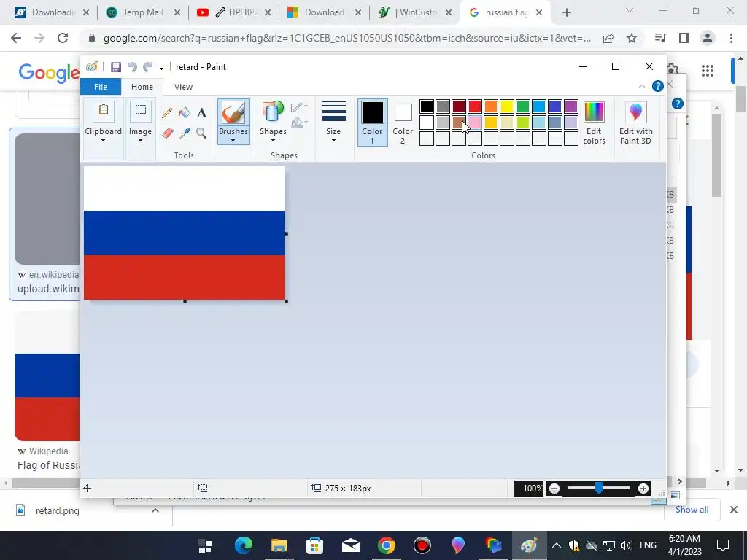This screenshot has height=560, width=747.
Task: Click the Chrome address bar URL
Action: pos(347,38)
